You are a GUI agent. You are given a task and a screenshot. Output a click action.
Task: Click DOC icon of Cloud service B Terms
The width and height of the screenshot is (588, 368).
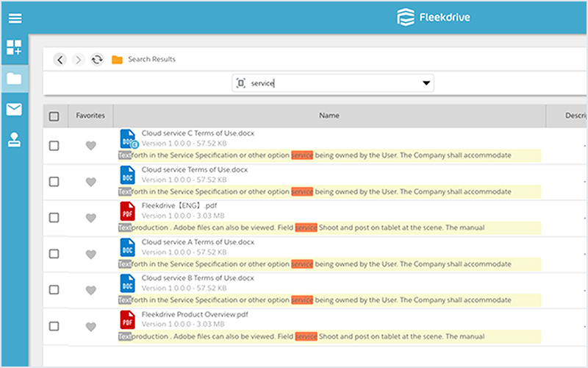pos(127,283)
